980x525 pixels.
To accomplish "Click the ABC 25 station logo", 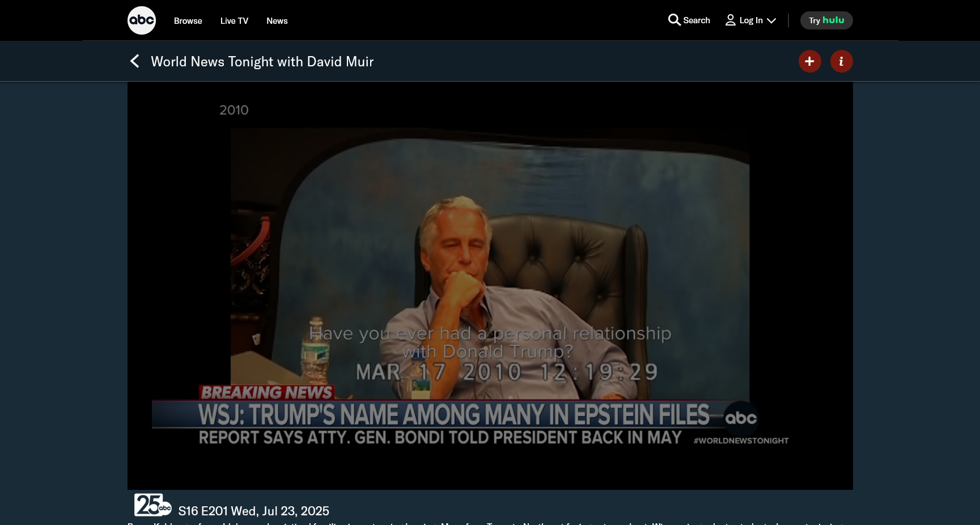I will pyautogui.click(x=152, y=505).
